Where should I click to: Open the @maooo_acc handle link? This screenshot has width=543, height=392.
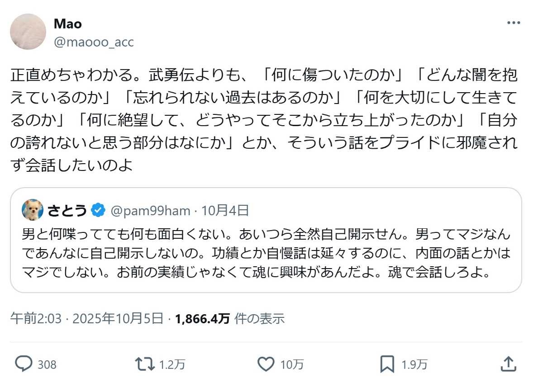coord(94,42)
